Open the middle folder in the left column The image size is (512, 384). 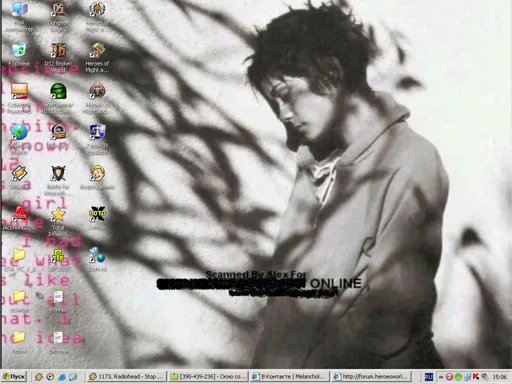(19, 297)
